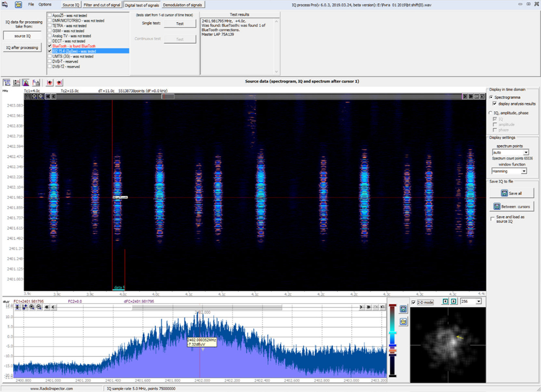Zoom in on the spectrogram time axis
This screenshot has width=541, height=392.
[34, 96]
